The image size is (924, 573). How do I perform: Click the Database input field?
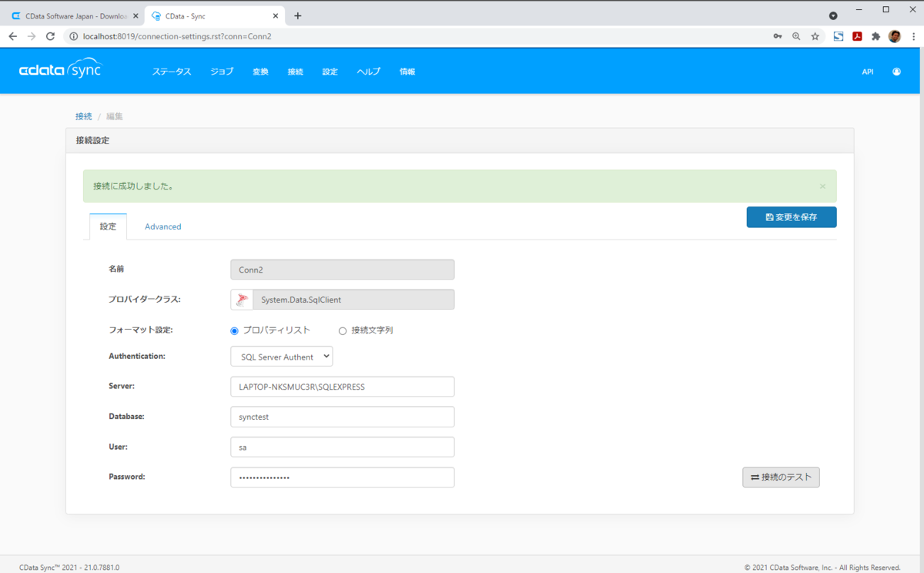point(343,417)
